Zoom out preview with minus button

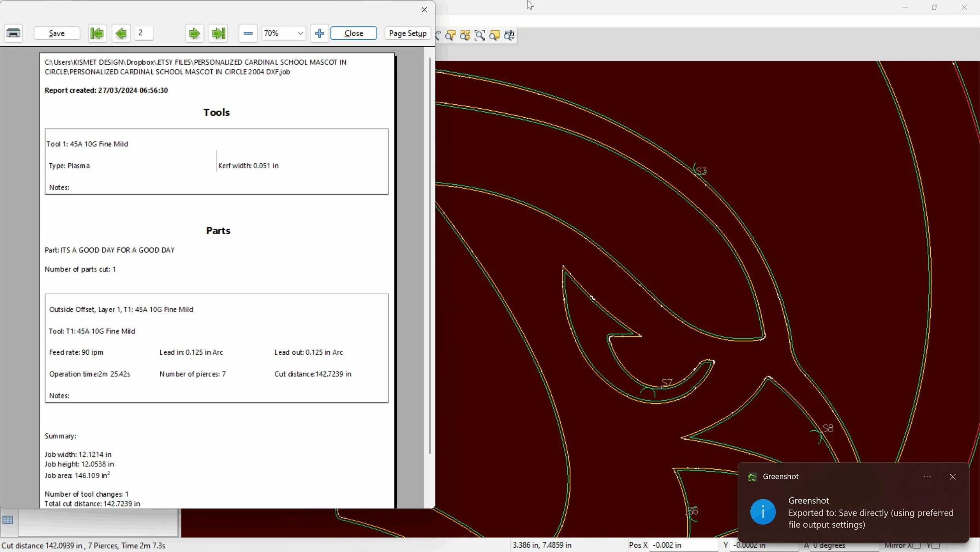pos(248,33)
